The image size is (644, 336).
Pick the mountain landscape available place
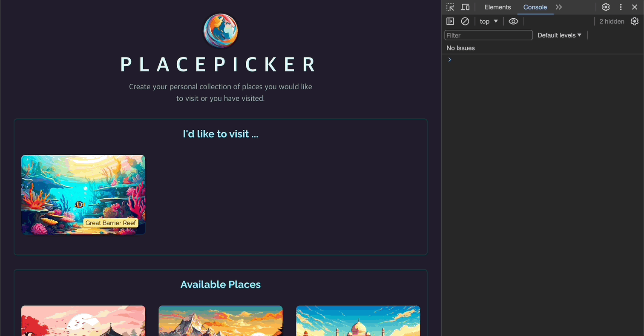pyautogui.click(x=221, y=321)
